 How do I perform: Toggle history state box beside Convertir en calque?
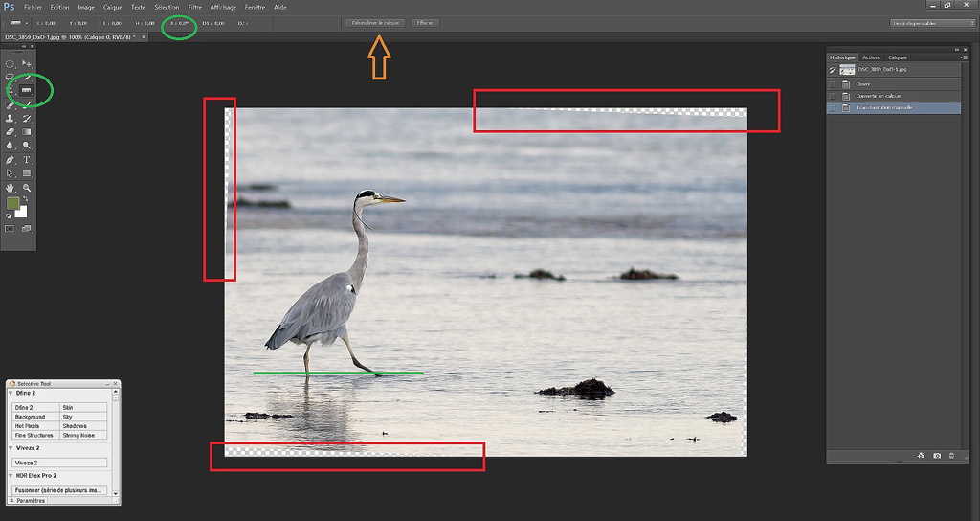(x=833, y=96)
